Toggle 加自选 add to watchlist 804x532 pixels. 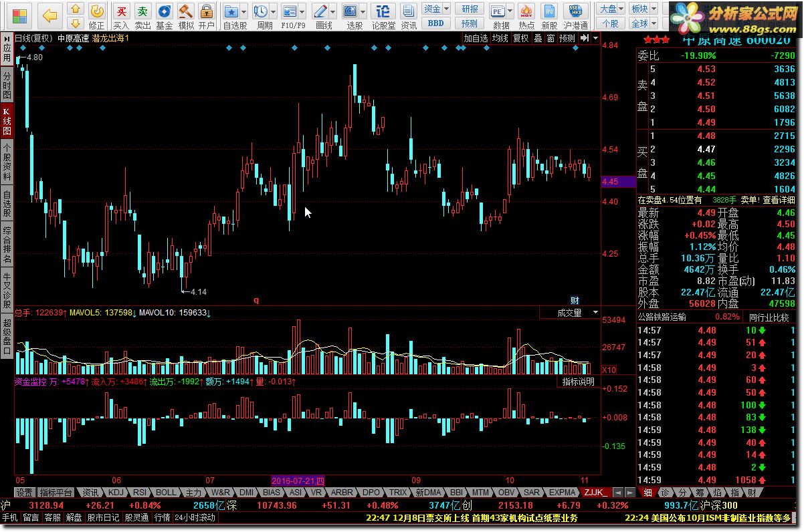[x=476, y=39]
